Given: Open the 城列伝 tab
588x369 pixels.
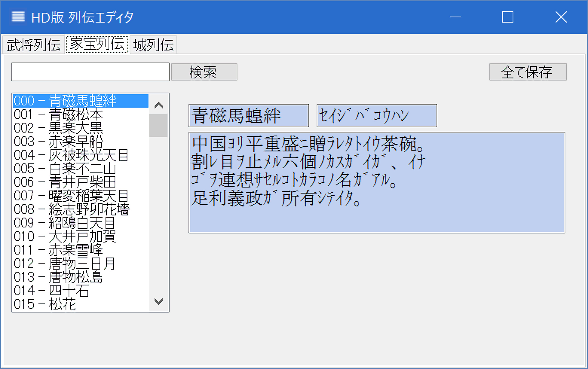Looking at the screenshot, I should [153, 45].
